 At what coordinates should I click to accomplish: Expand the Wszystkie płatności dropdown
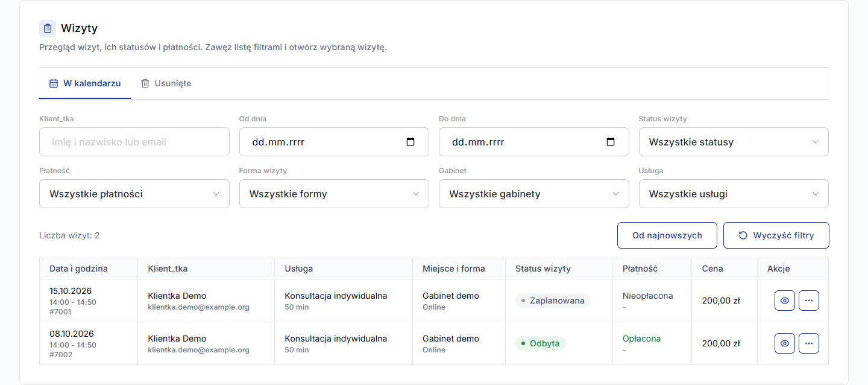(x=134, y=194)
